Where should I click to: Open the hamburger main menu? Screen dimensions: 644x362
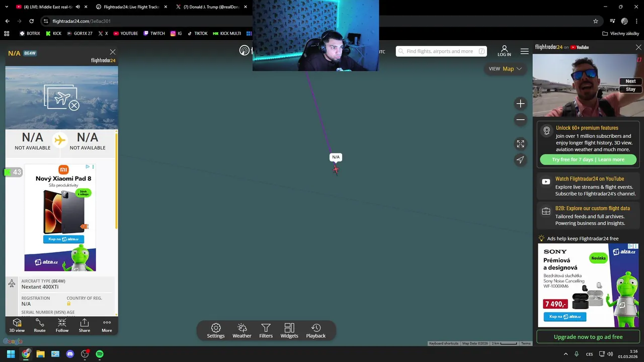tap(525, 51)
